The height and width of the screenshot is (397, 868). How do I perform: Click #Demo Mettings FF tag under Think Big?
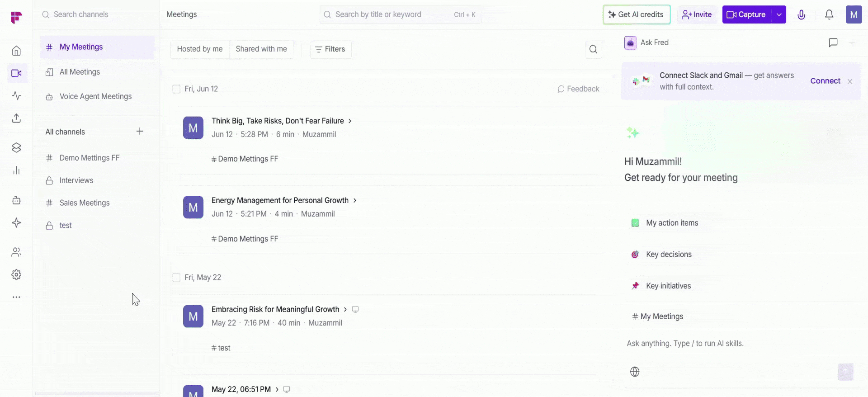[245, 159]
